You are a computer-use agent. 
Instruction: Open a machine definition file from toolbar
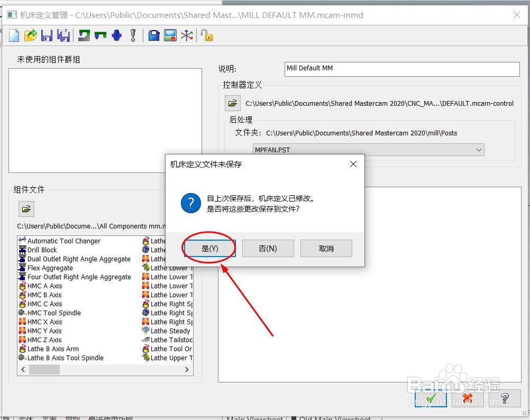[31, 35]
